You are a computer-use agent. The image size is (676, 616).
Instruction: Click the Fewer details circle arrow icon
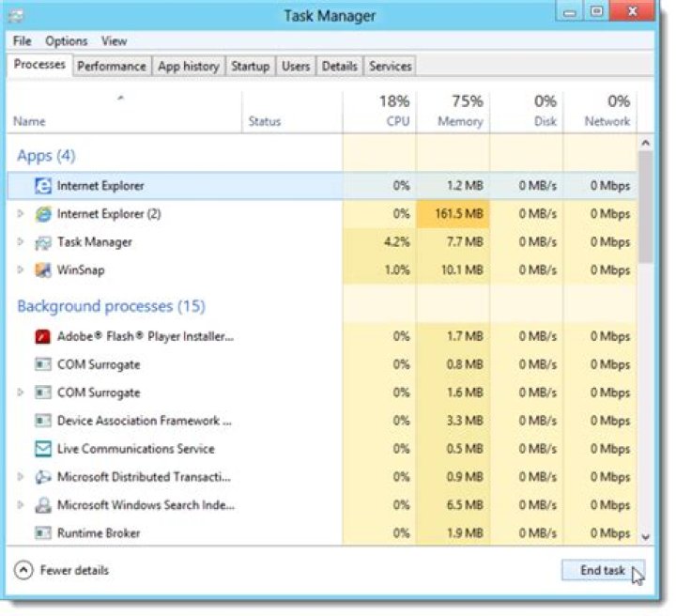pos(23,570)
